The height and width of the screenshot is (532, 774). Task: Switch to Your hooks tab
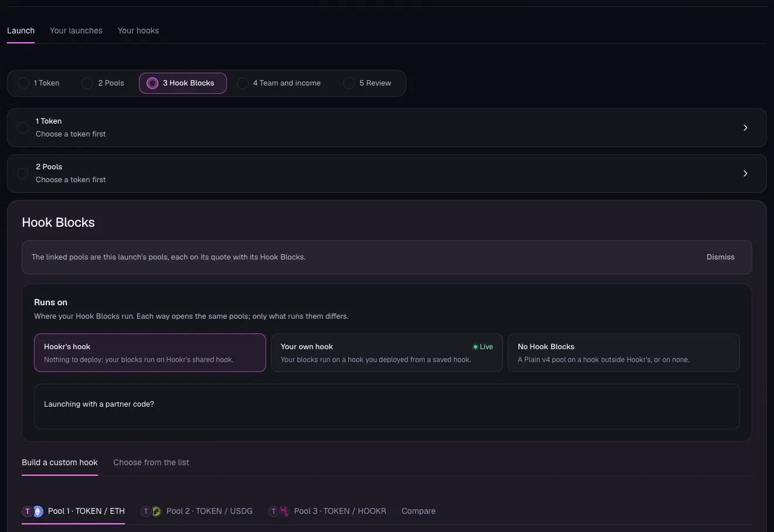(x=138, y=30)
